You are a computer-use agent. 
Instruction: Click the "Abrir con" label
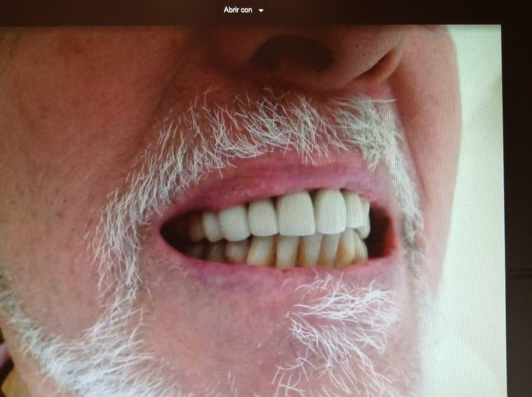coord(238,10)
